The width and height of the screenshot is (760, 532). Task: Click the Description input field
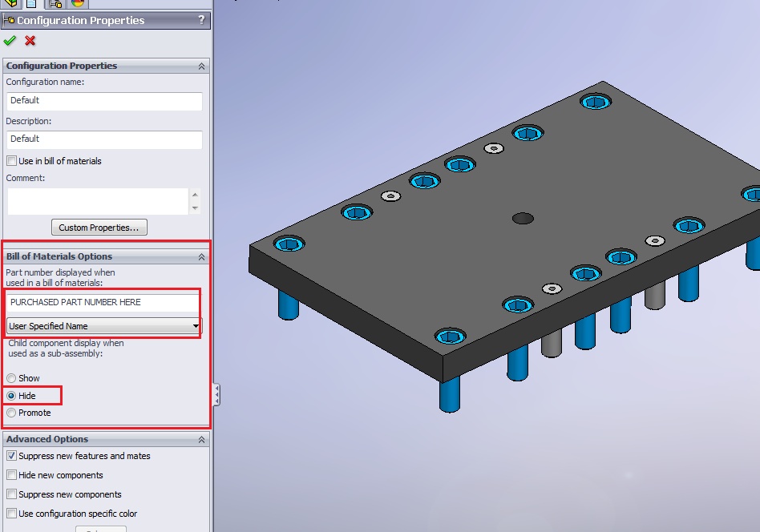click(x=104, y=139)
